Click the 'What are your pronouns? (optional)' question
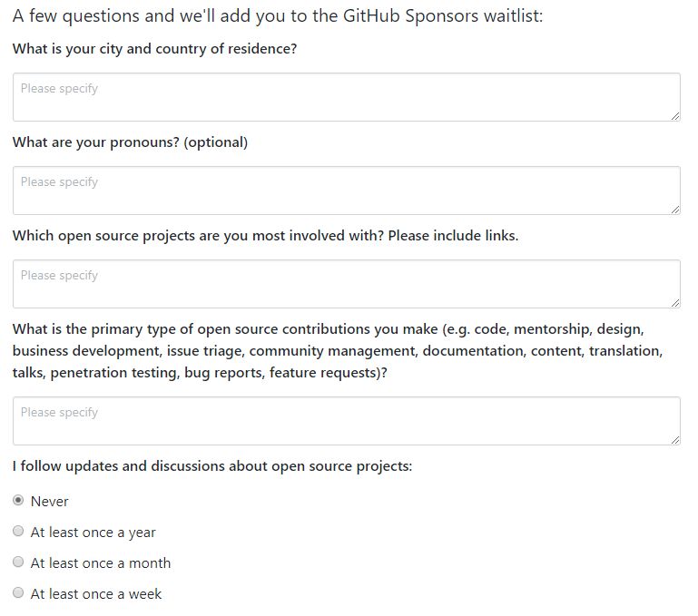 [130, 142]
